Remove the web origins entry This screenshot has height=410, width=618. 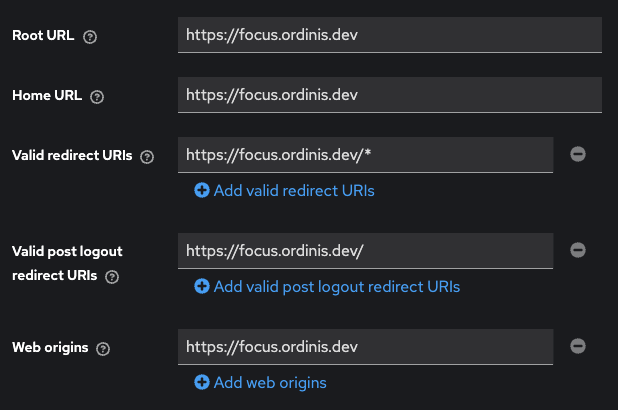click(578, 346)
